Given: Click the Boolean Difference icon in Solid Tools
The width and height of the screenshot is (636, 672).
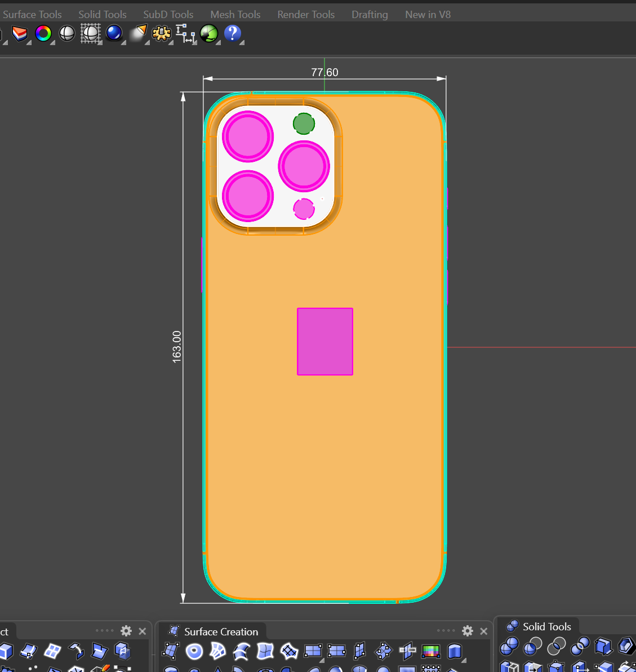Looking at the screenshot, I should 533,646.
